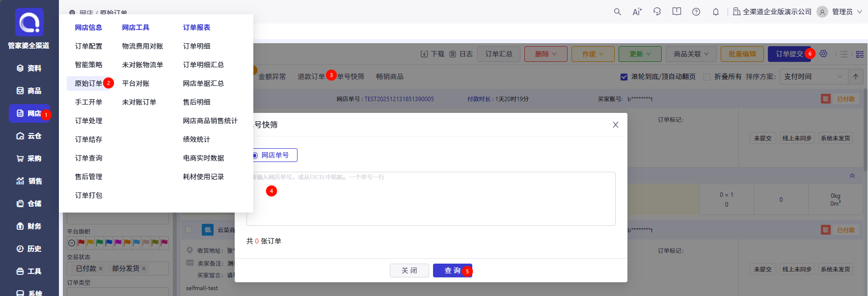Select 原始订单 menu entry
This screenshot has height=296, width=868.
coord(89,83)
